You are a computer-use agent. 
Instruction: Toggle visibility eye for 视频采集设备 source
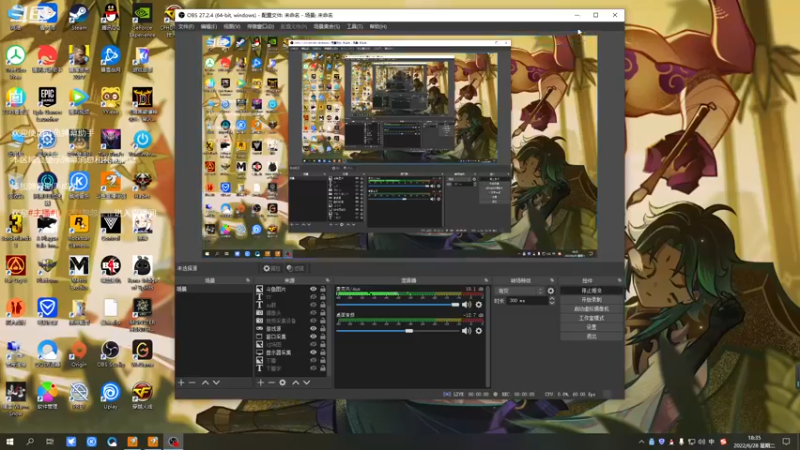[313, 321]
